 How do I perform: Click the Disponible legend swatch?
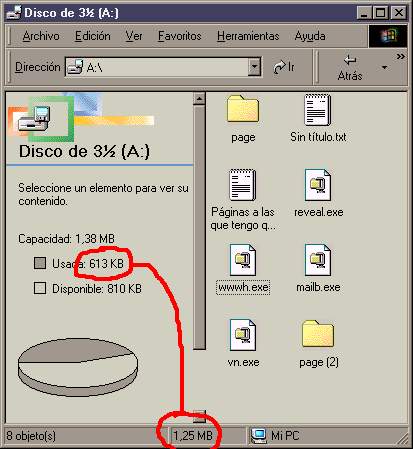tap(40, 288)
